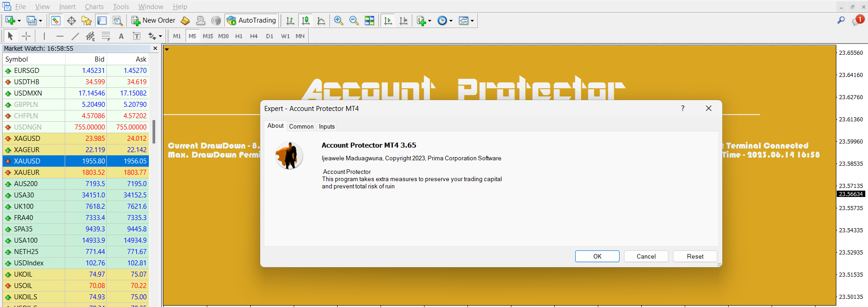Image resolution: width=868 pixels, height=307 pixels.
Task: Open the Profiles icon
Action: (31, 20)
